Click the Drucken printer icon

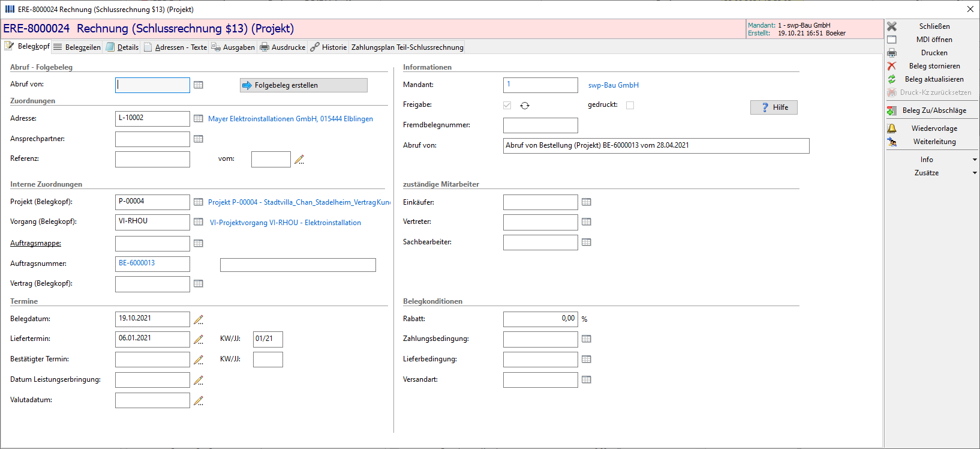(x=892, y=53)
